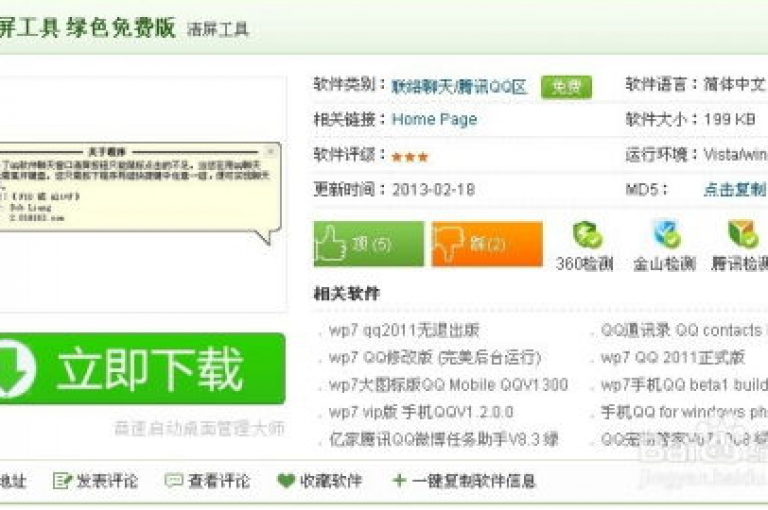The height and width of the screenshot is (510, 768).
Task: Click 一键复制软件信息 copy info link
Action: click(x=474, y=481)
